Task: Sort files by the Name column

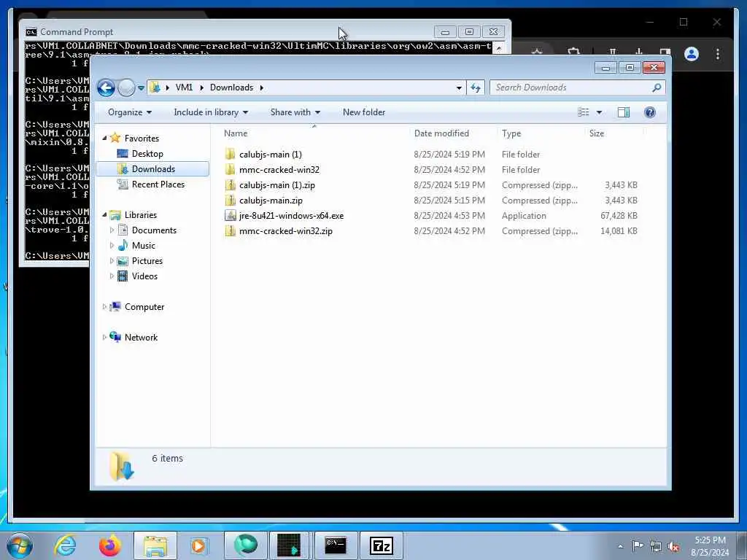Action: (236, 133)
